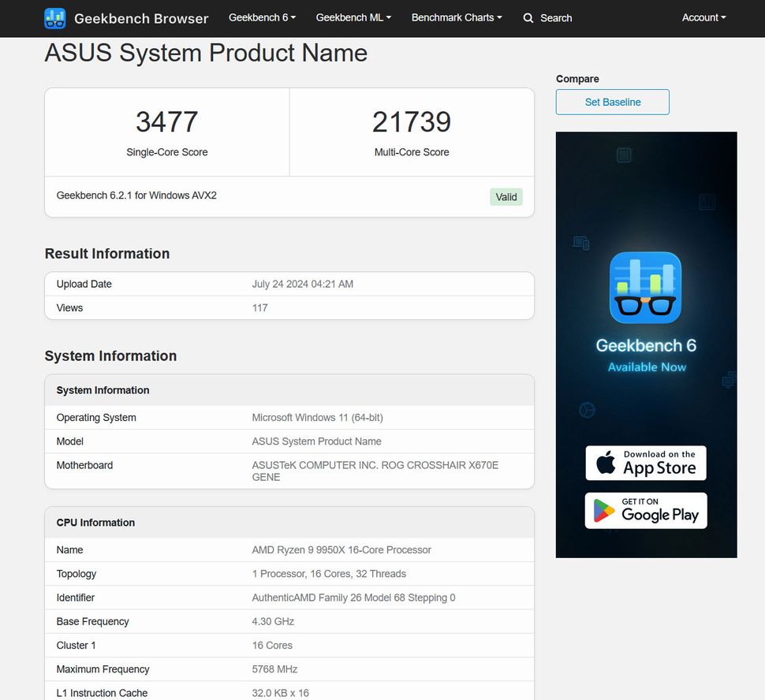This screenshot has width=765, height=700.
Task: Open the Geekbench 6 dropdown menu
Action: [262, 16]
